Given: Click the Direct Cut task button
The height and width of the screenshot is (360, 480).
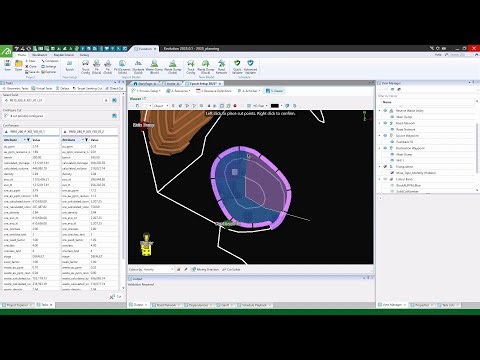Looking at the screenshot, I should click(x=114, y=88).
